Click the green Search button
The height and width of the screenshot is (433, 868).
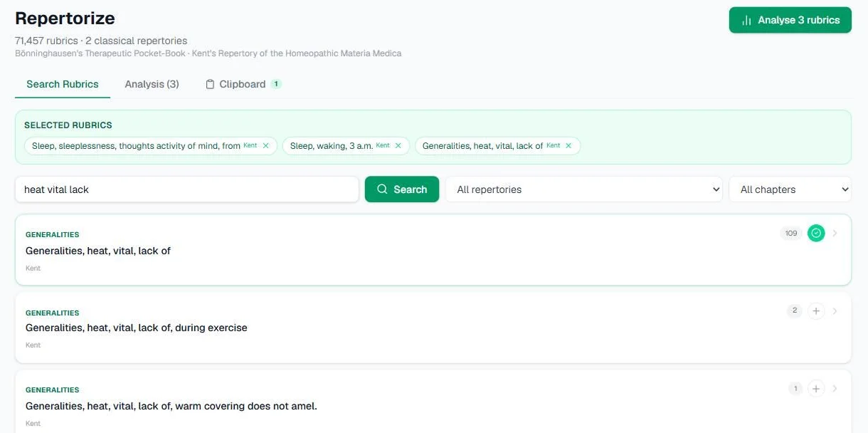pyautogui.click(x=402, y=189)
